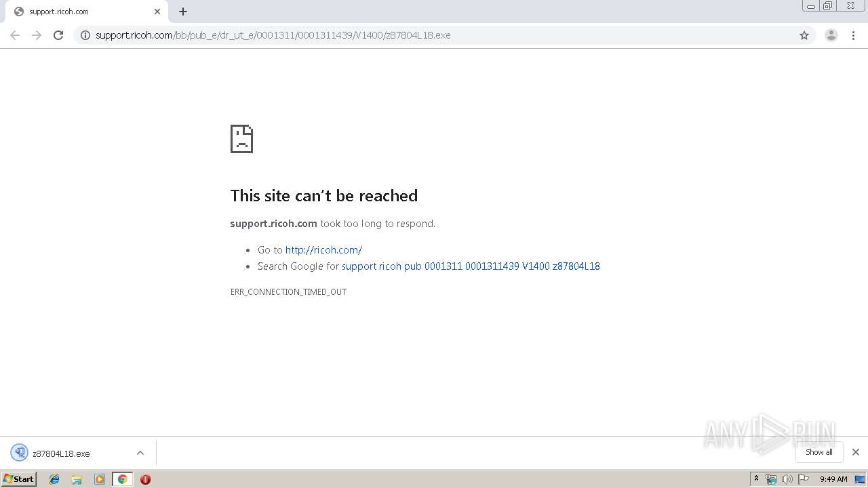Close the support.ricoh.com tab

tap(157, 12)
